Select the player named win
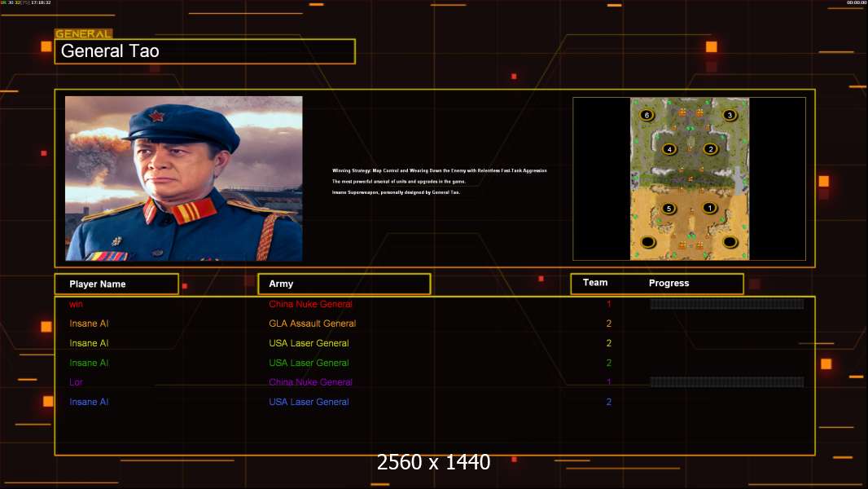Image resolution: width=868 pixels, height=489 pixels. tap(76, 304)
